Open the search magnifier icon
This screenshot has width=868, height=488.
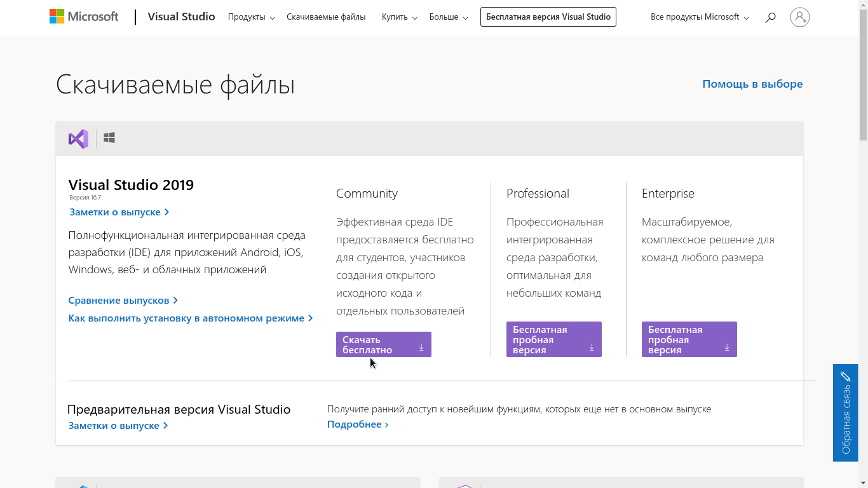tap(770, 17)
